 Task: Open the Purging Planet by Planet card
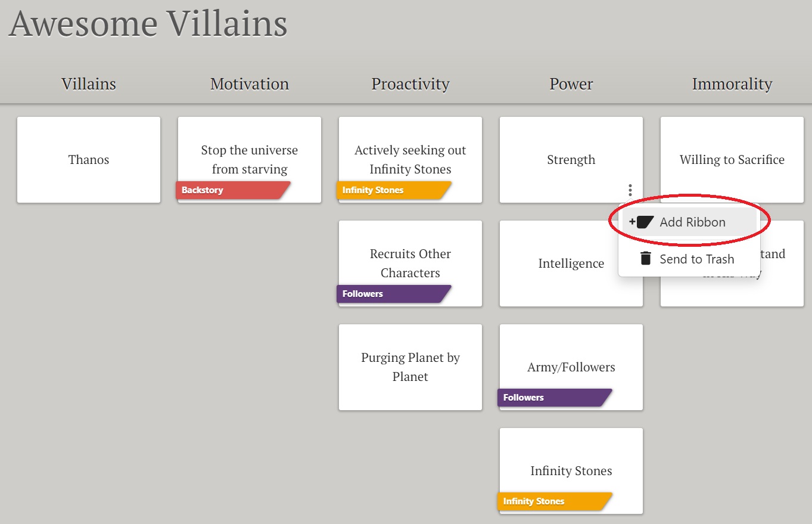pyautogui.click(x=410, y=367)
